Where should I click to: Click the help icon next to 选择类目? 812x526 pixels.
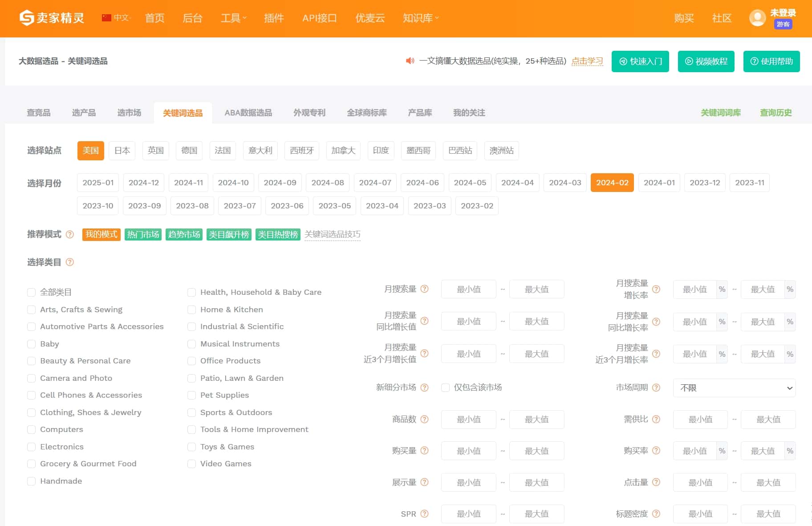(70, 262)
